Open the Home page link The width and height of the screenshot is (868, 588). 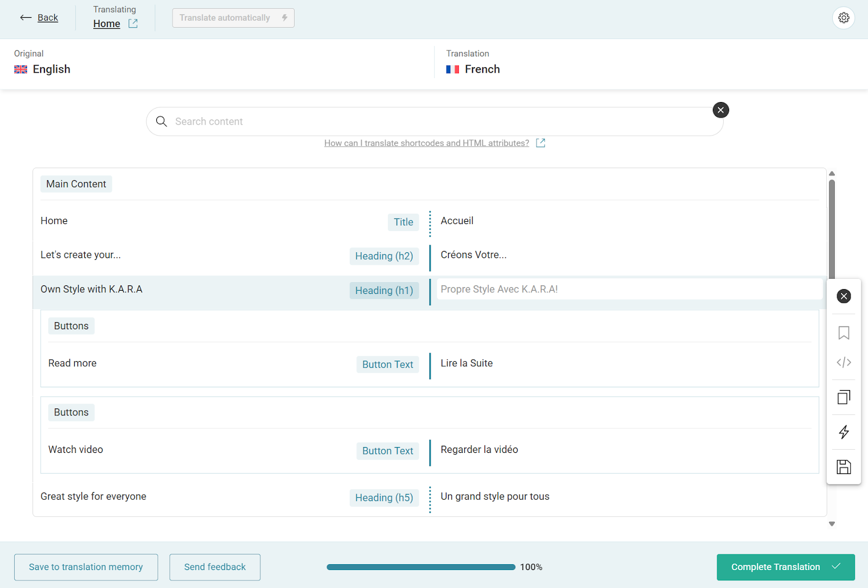(x=106, y=24)
